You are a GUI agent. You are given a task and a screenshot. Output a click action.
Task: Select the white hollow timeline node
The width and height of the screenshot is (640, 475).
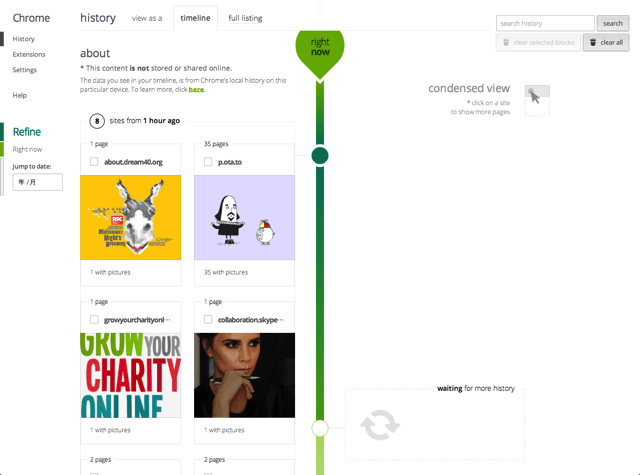(320, 428)
